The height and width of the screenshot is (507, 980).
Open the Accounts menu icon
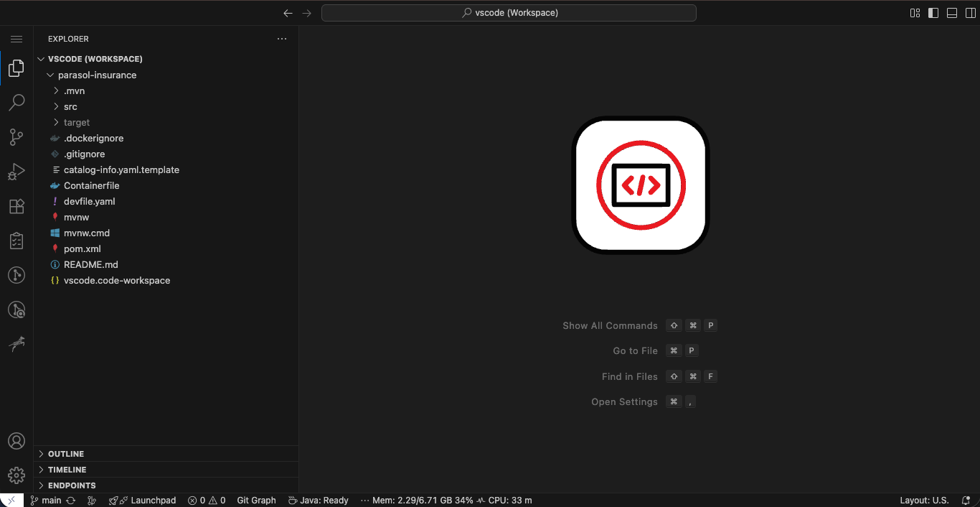[17, 441]
